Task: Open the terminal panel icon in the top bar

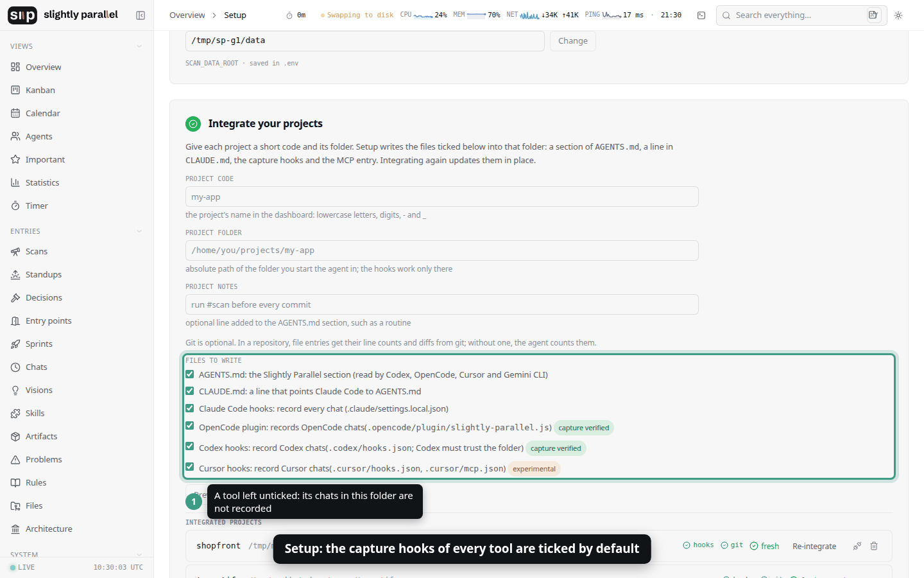Action: [701, 15]
